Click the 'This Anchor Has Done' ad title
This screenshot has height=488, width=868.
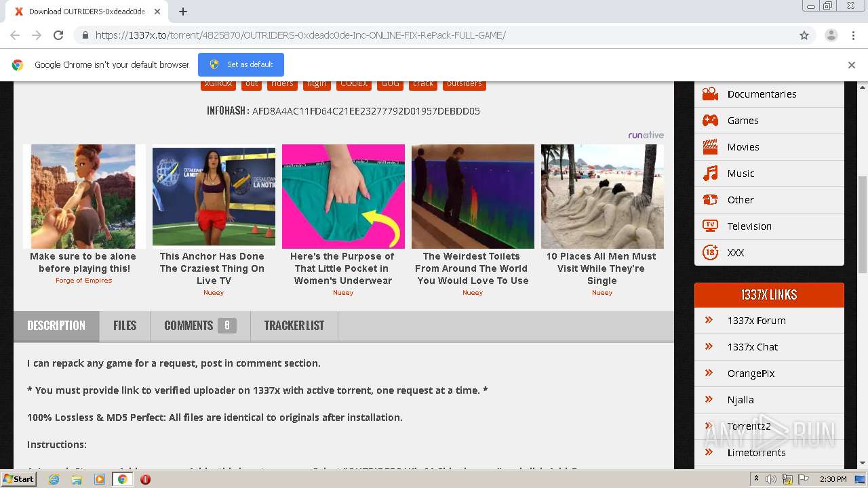[x=214, y=268]
